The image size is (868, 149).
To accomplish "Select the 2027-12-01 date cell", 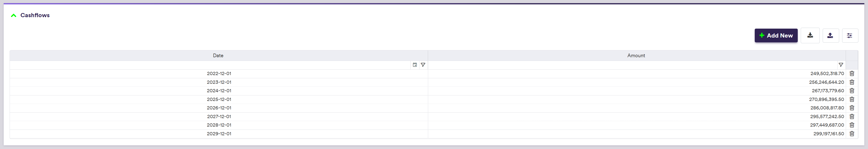I will 219,117.
